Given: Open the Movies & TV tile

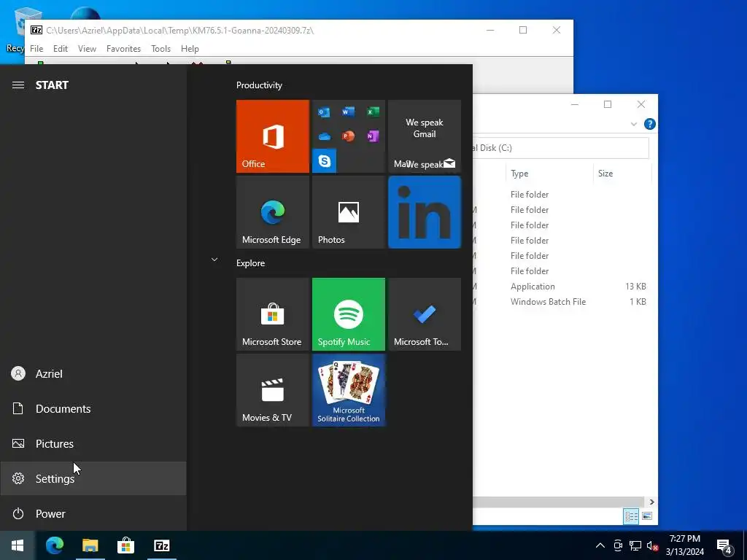Looking at the screenshot, I should tap(273, 390).
